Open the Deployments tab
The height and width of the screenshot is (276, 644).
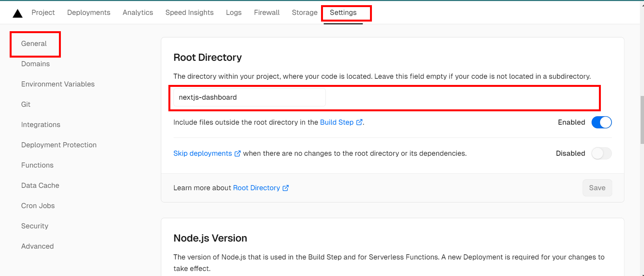pyautogui.click(x=89, y=13)
